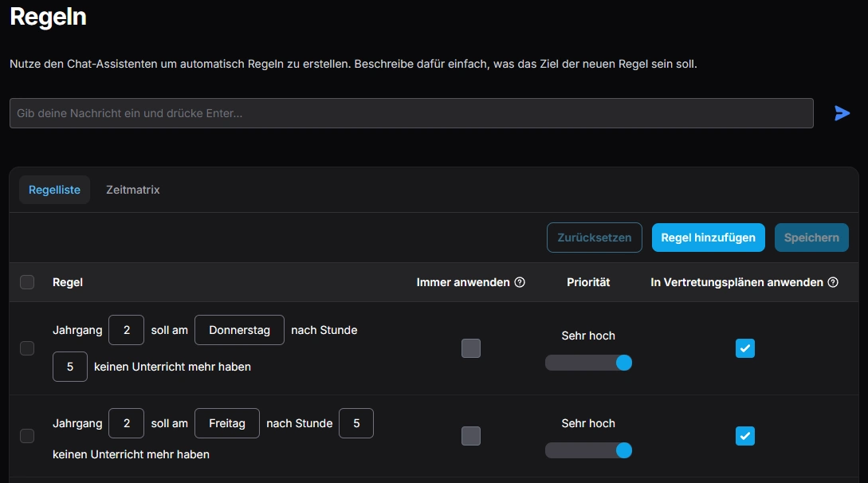Click the Stunde field in the Freitag rule
Viewport: 868px width, 483px height.
pos(356,423)
